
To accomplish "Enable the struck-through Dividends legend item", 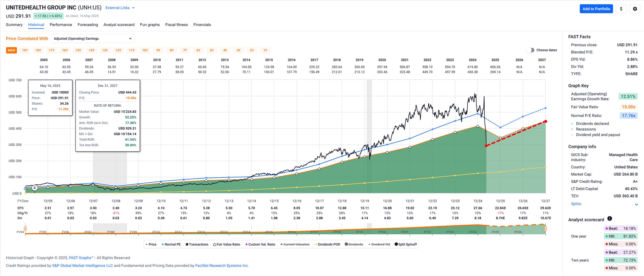I will (x=354, y=244).
